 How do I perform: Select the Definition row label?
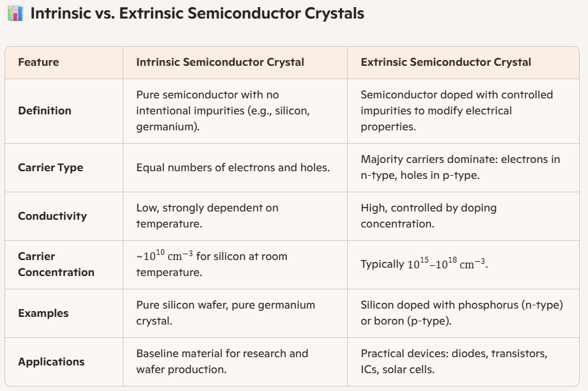[45, 111]
